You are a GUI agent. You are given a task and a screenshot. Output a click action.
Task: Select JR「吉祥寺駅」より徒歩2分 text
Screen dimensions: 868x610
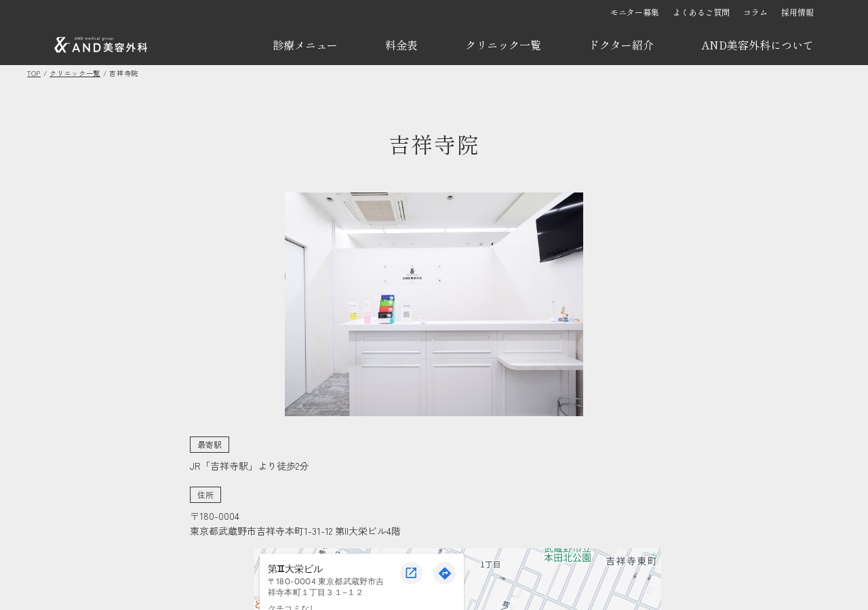pyautogui.click(x=249, y=466)
